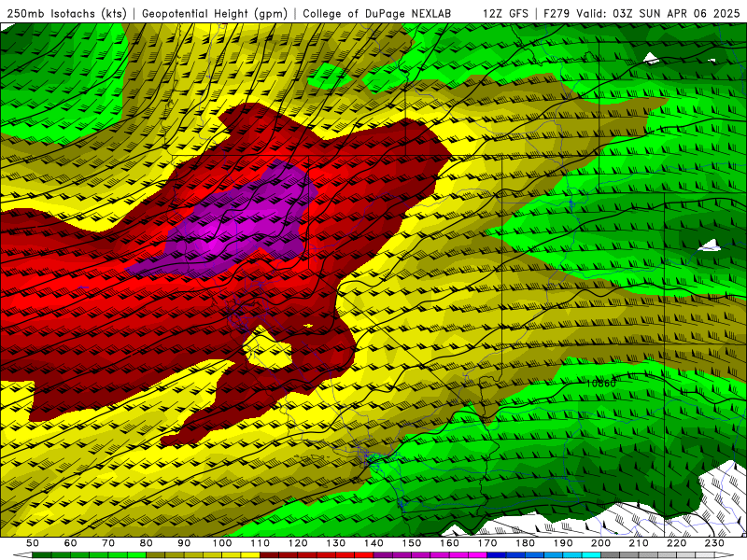Click the cyan swatch just left of 200
The image size is (747, 560).
591,555
